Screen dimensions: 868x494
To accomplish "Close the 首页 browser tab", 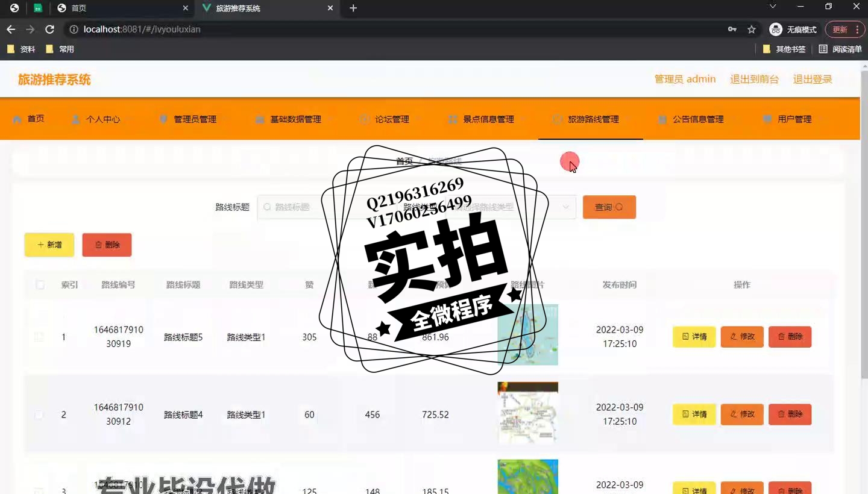I will [x=186, y=8].
